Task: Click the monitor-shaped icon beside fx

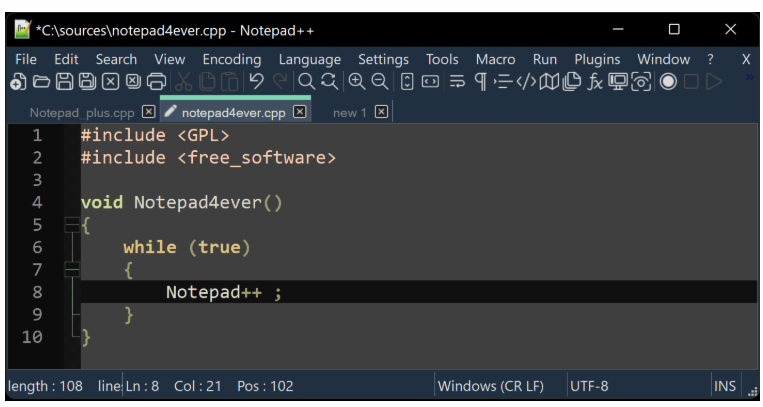Action: 618,81
